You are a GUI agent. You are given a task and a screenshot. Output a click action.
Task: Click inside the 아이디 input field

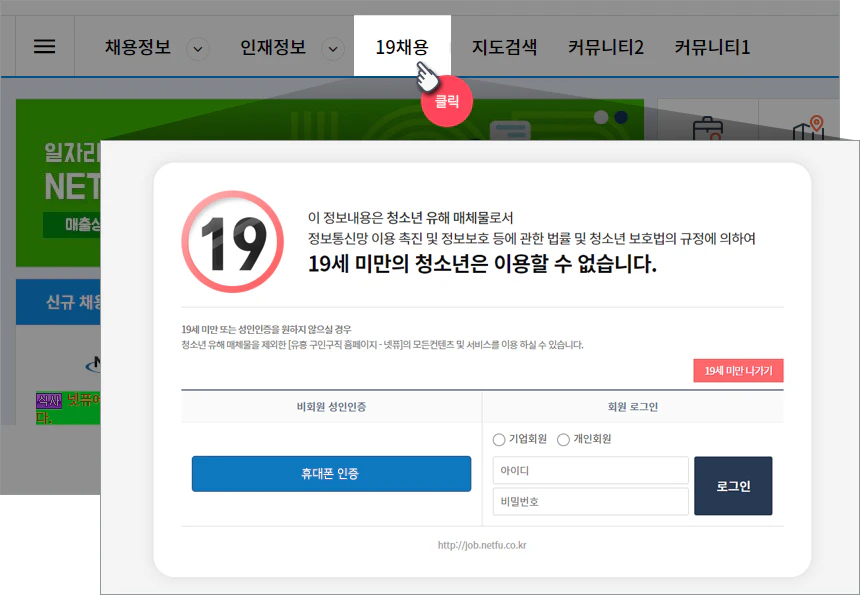590,470
